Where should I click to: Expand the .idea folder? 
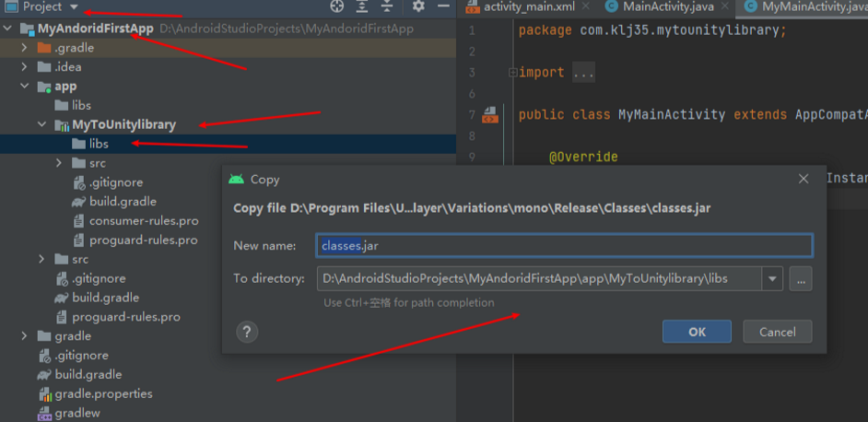click(24, 67)
